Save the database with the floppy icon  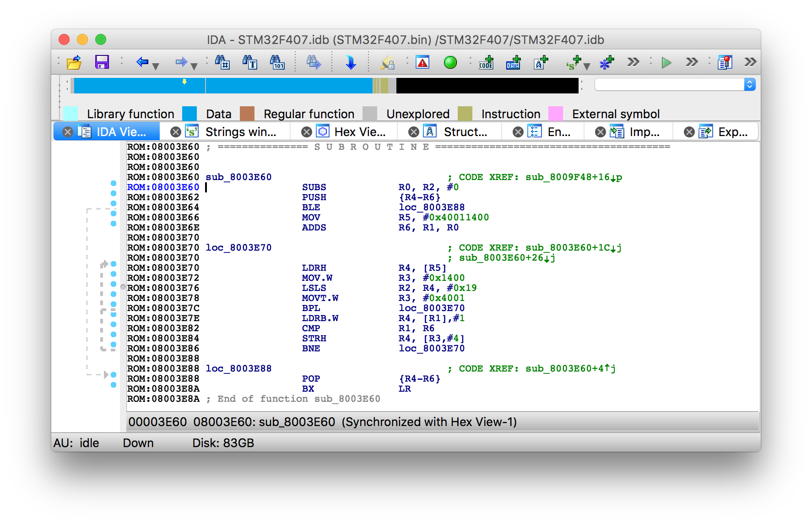point(102,62)
